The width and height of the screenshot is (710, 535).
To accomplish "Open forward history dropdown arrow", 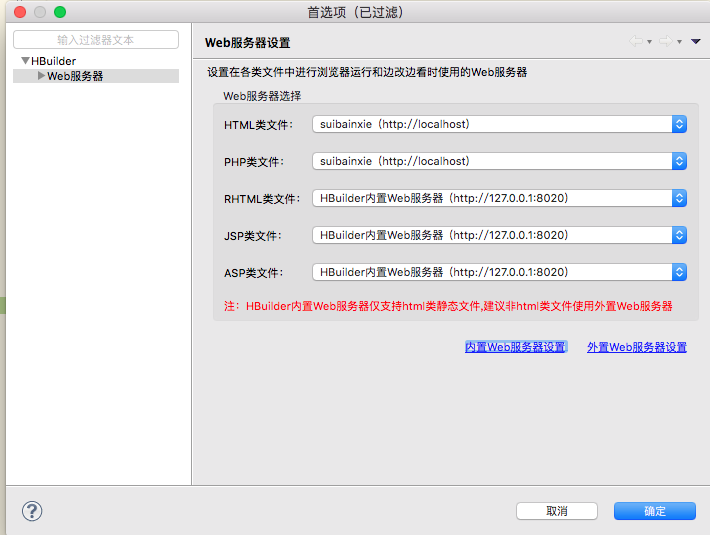I will [x=679, y=42].
